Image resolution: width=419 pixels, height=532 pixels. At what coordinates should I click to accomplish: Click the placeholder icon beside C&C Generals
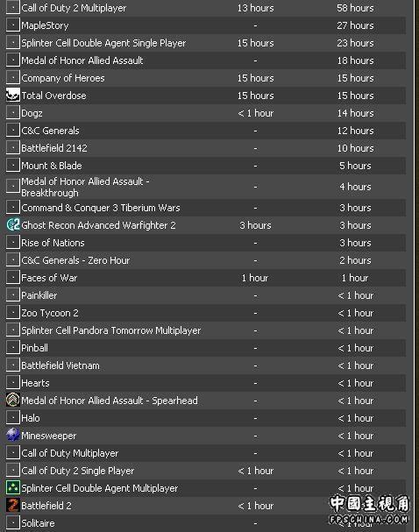coord(13,131)
